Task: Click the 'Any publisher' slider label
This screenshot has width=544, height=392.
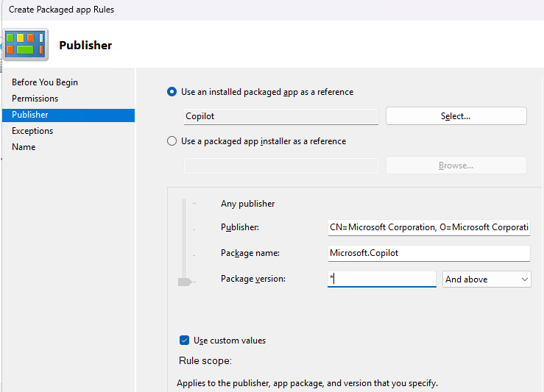Action: 247,204
